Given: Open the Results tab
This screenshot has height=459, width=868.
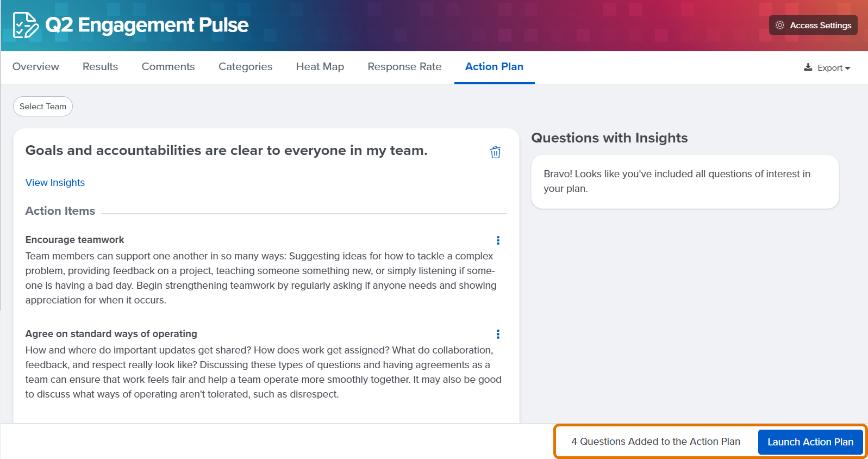Looking at the screenshot, I should [x=100, y=66].
